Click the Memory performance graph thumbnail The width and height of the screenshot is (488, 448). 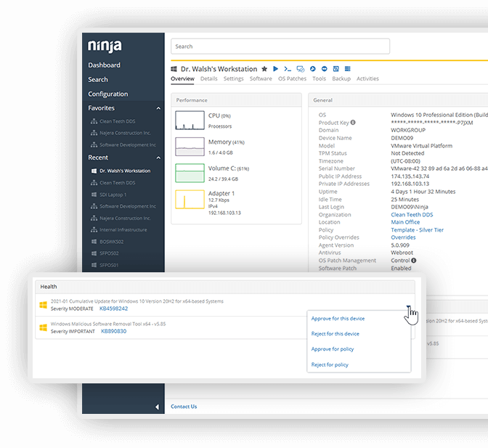click(190, 147)
